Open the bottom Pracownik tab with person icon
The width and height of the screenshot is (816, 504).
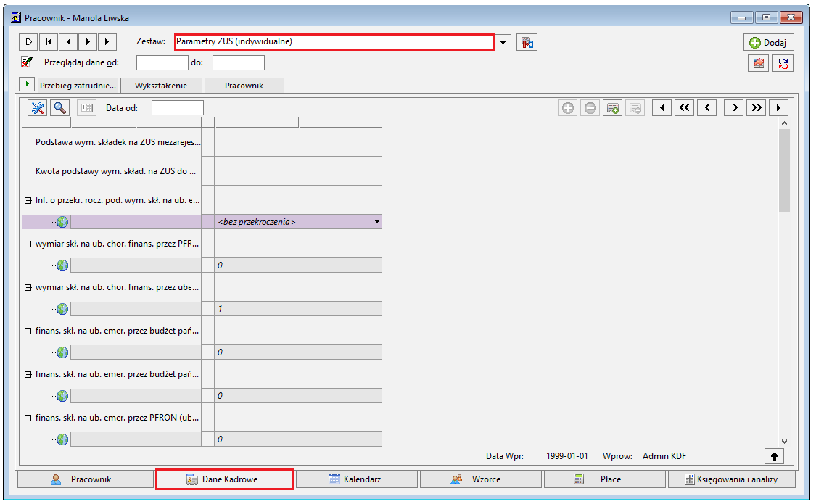(86, 479)
